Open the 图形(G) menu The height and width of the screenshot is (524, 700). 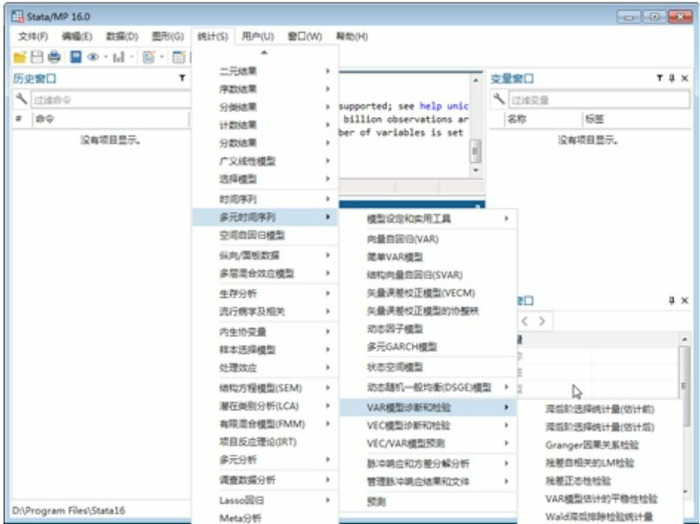[x=167, y=36]
